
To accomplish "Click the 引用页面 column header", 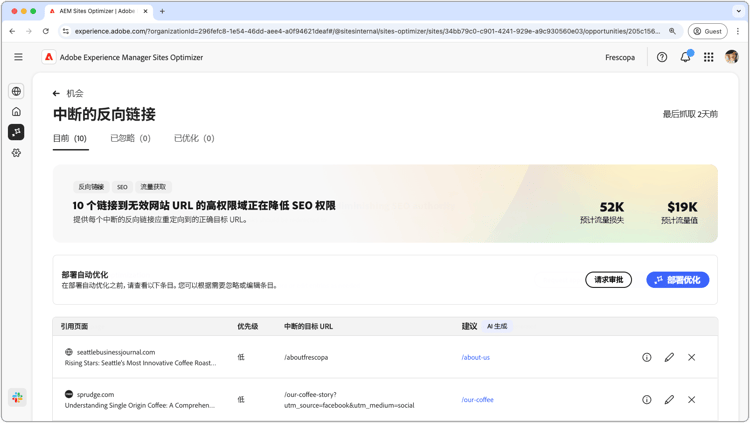I will click(74, 326).
